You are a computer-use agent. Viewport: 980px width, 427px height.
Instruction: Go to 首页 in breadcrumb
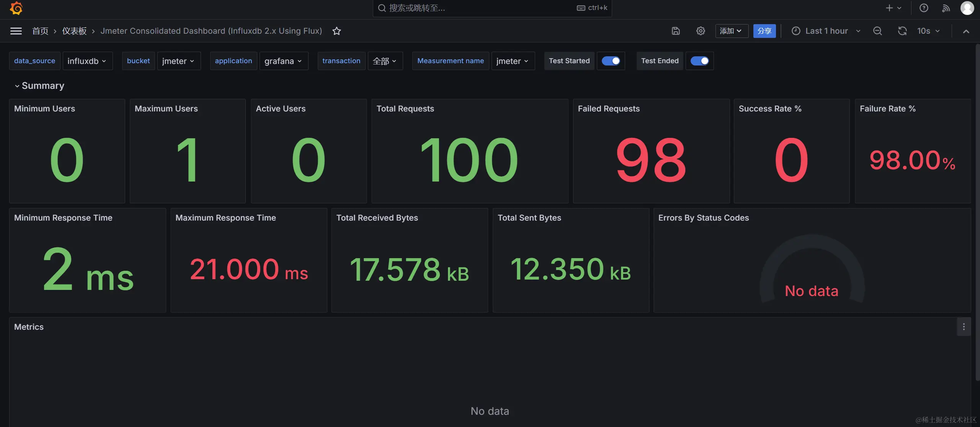40,31
